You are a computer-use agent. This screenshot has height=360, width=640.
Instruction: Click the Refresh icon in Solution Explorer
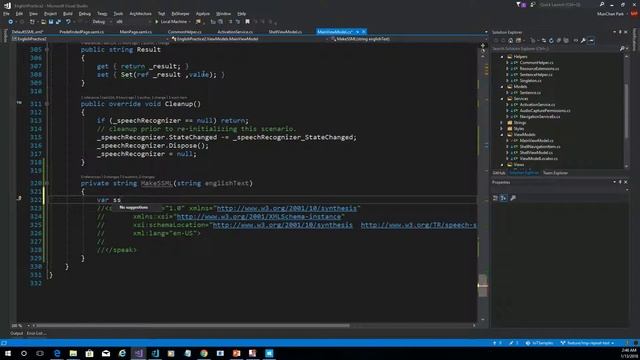click(551, 40)
